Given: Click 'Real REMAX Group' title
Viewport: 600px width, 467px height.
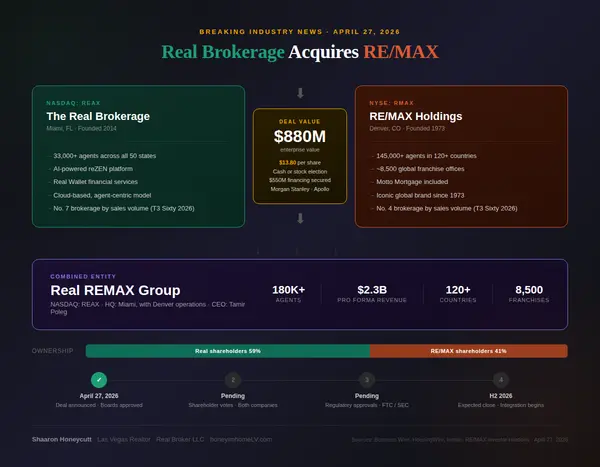Looking at the screenshot, I should 115,290.
